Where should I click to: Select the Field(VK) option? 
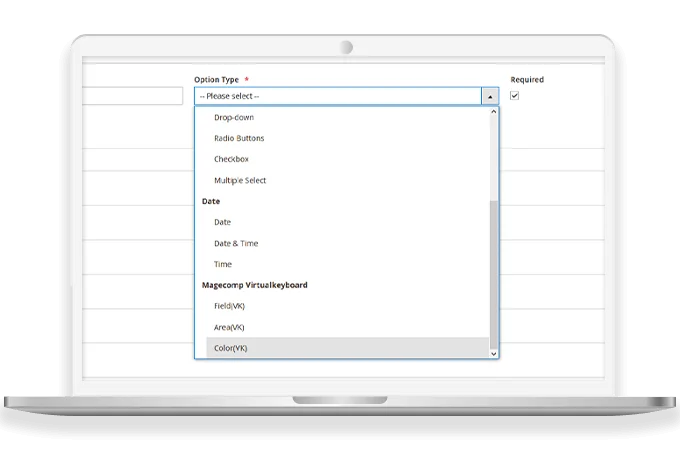pyautogui.click(x=230, y=306)
